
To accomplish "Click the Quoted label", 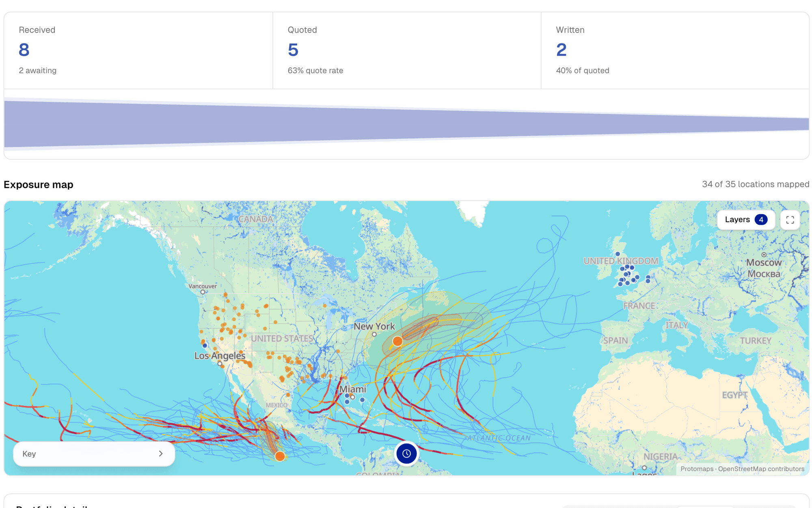I will 302,30.
